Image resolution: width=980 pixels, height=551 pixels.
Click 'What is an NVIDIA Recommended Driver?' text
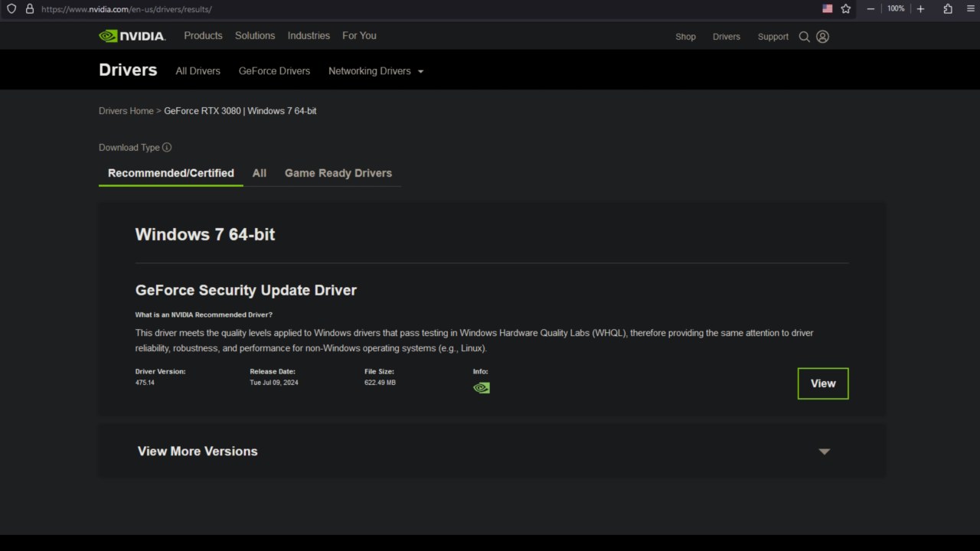coord(204,315)
